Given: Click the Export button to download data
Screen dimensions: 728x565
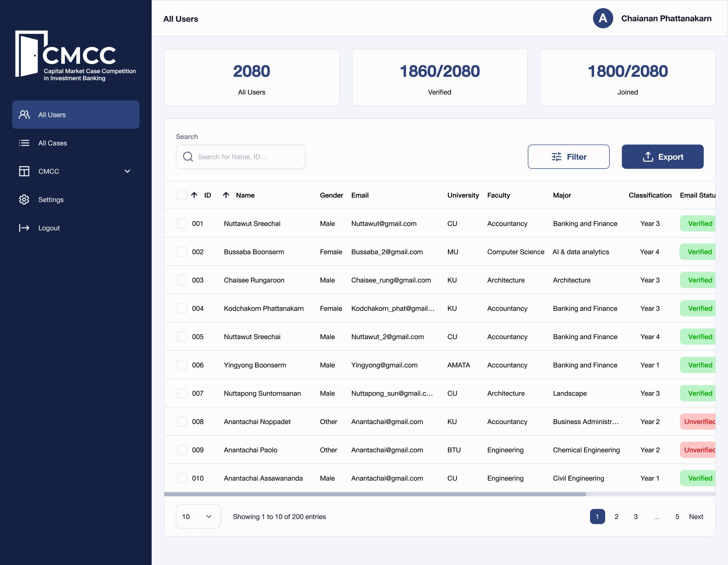Looking at the screenshot, I should click(662, 156).
